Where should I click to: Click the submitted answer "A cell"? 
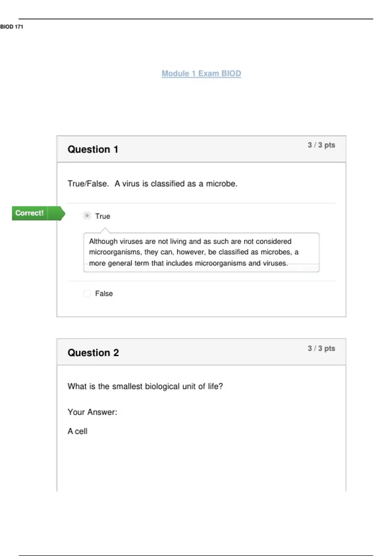point(77,431)
